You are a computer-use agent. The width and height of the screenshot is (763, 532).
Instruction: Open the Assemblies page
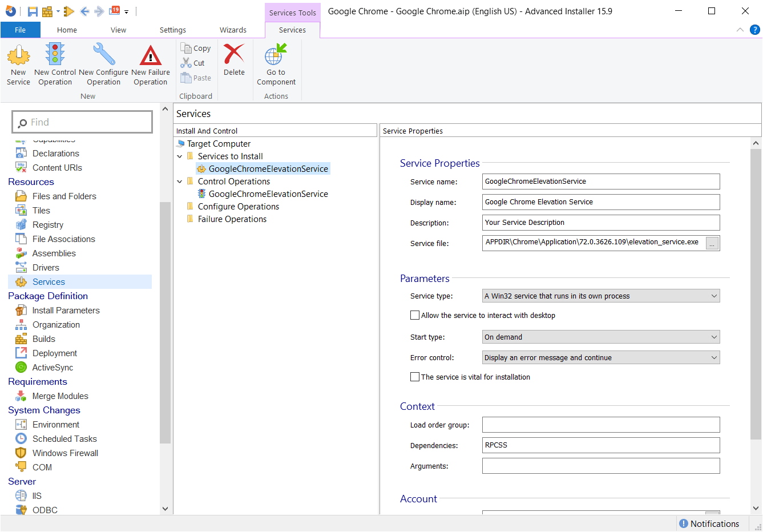[54, 253]
